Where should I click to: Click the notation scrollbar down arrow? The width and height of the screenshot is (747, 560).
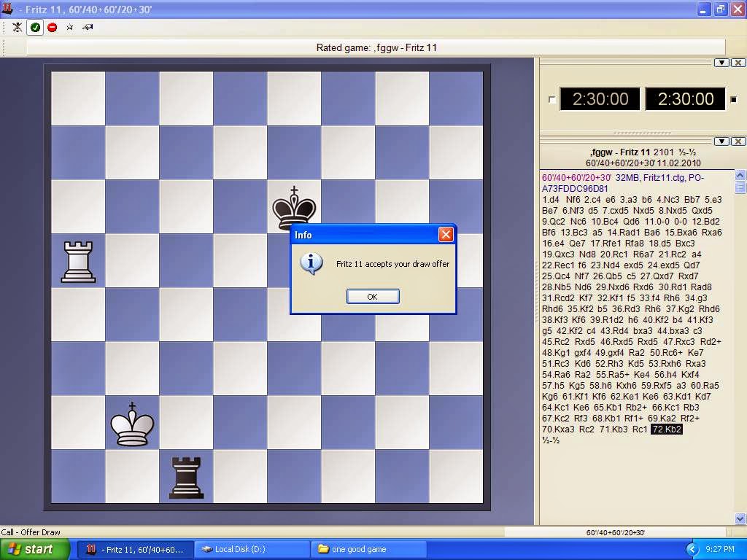pos(740,518)
